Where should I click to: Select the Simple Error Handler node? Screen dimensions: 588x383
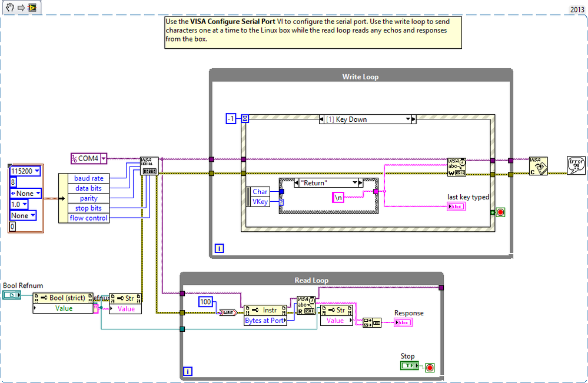(576, 166)
